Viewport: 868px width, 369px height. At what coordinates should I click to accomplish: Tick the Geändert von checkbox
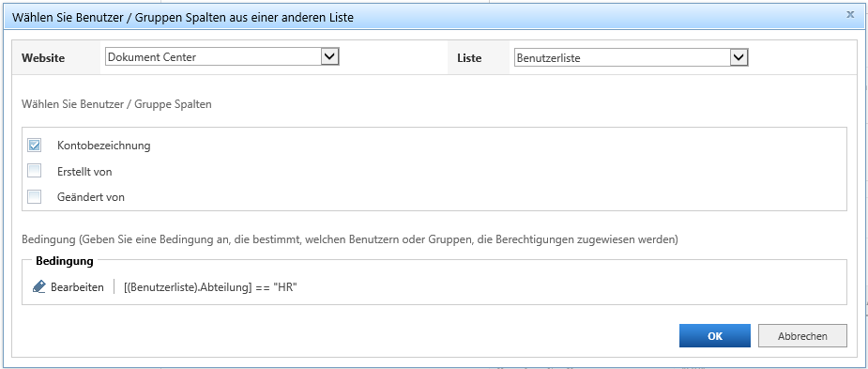[x=35, y=196]
